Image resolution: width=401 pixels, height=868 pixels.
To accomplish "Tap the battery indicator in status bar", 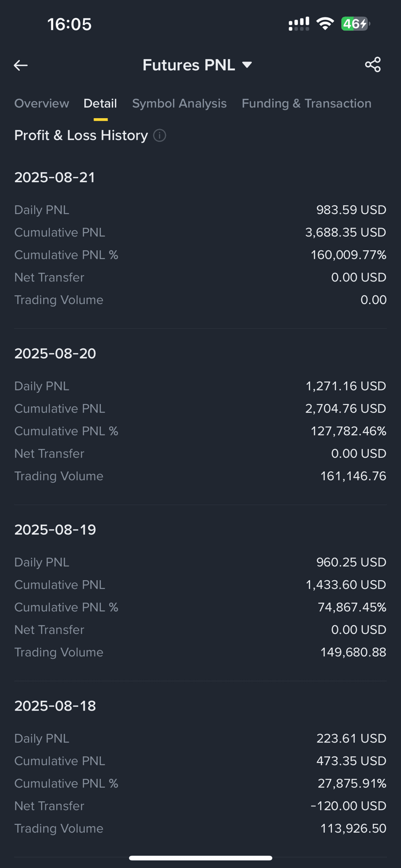I will click(x=355, y=24).
